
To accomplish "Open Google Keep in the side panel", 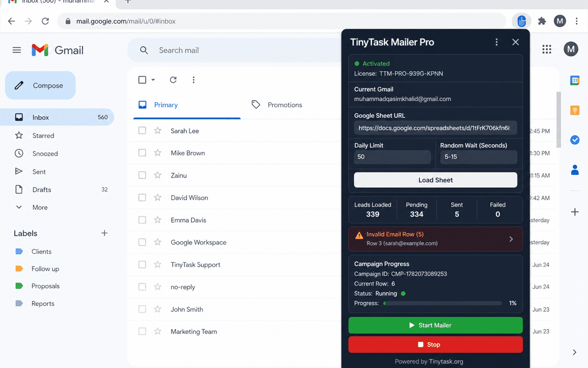I will (575, 110).
